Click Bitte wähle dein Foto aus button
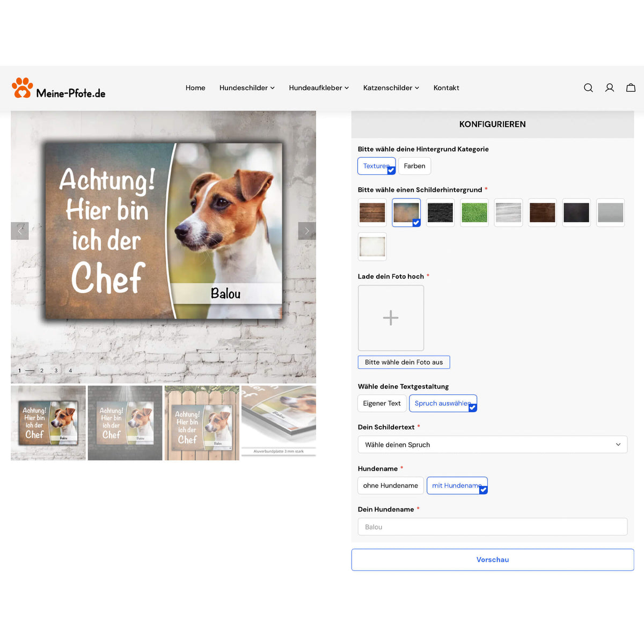 (x=404, y=362)
